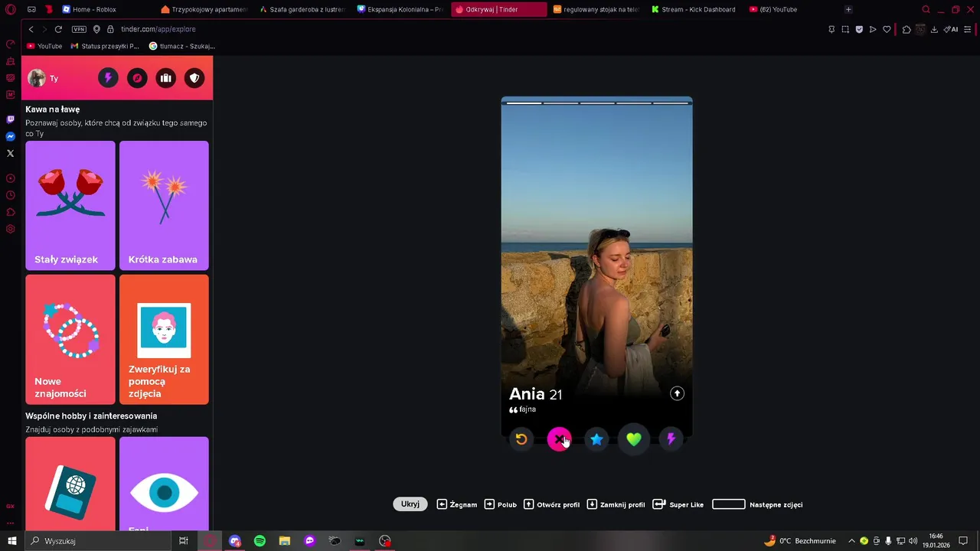Open the Opera menu logo button
Screen dimensions: 980x551
(11, 9)
